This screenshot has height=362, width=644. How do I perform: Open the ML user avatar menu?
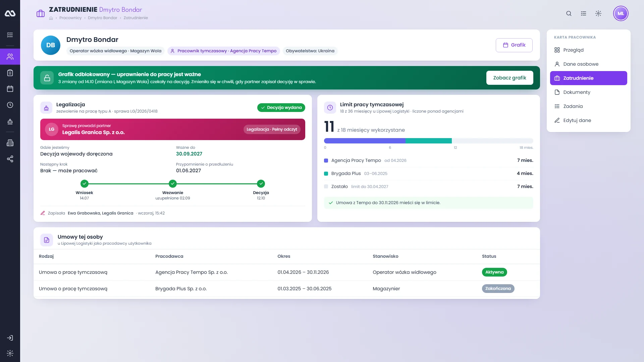click(x=621, y=13)
